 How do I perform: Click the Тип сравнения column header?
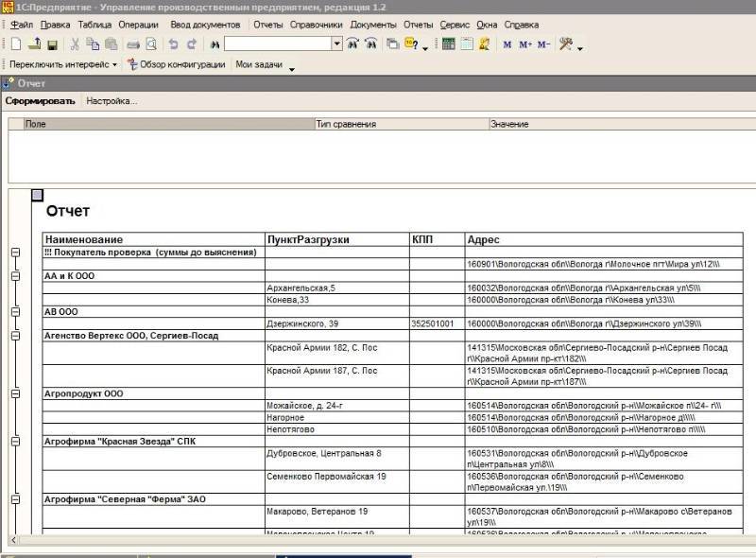click(346, 124)
